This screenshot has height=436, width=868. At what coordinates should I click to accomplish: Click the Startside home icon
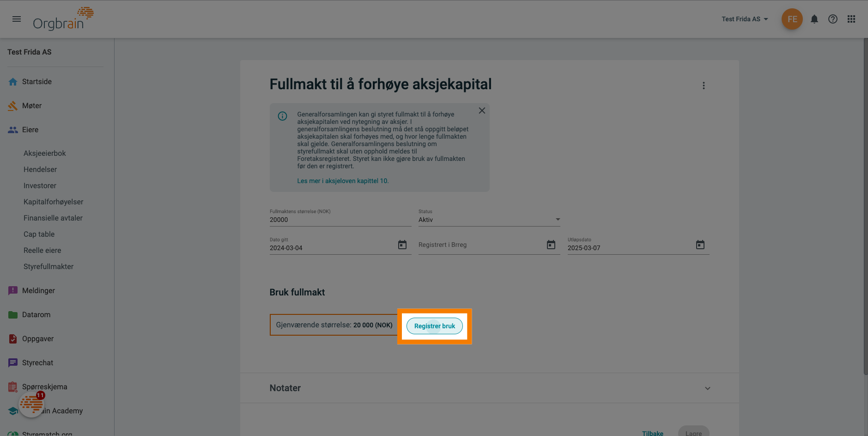(x=13, y=82)
